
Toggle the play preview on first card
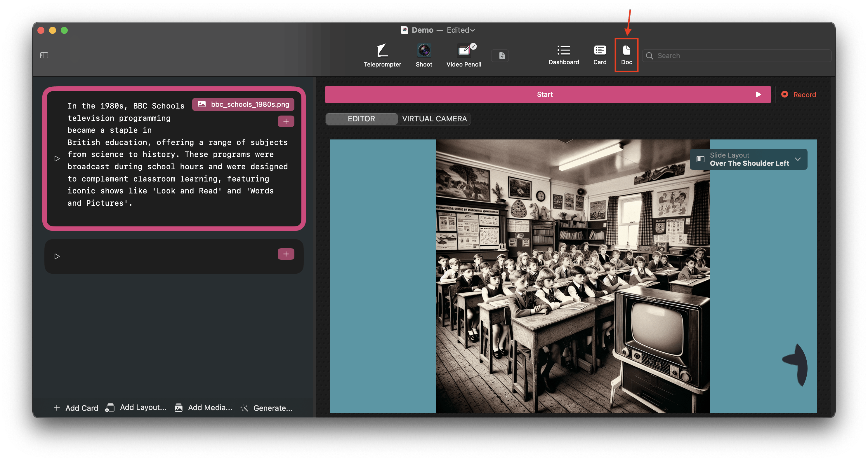point(57,158)
